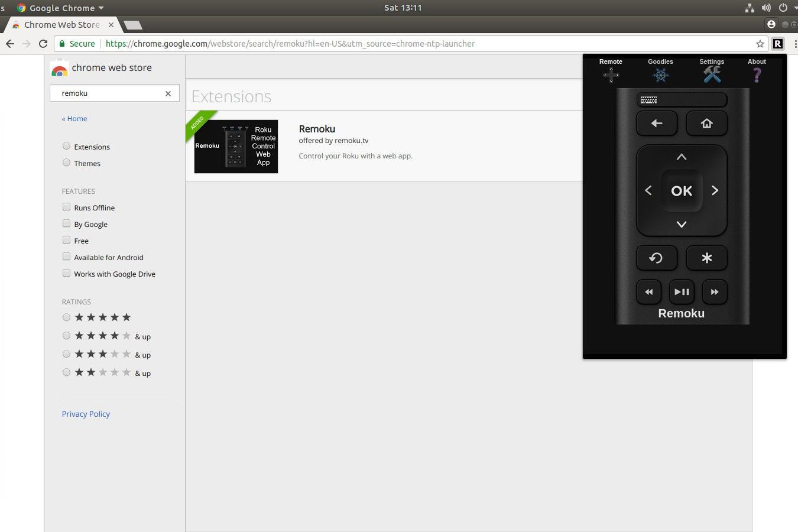
Task: Open the Privacy Policy link
Action: coord(86,414)
